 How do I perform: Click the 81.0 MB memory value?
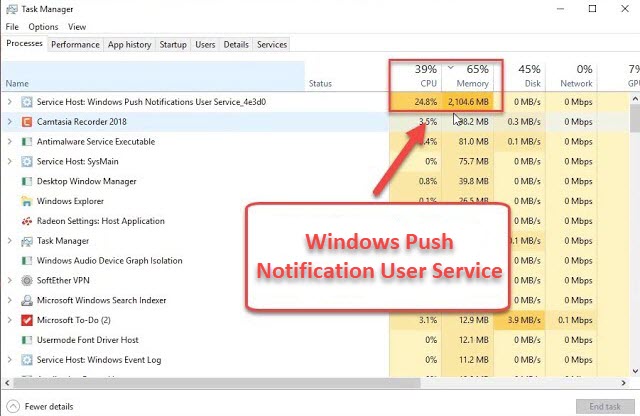point(473,142)
